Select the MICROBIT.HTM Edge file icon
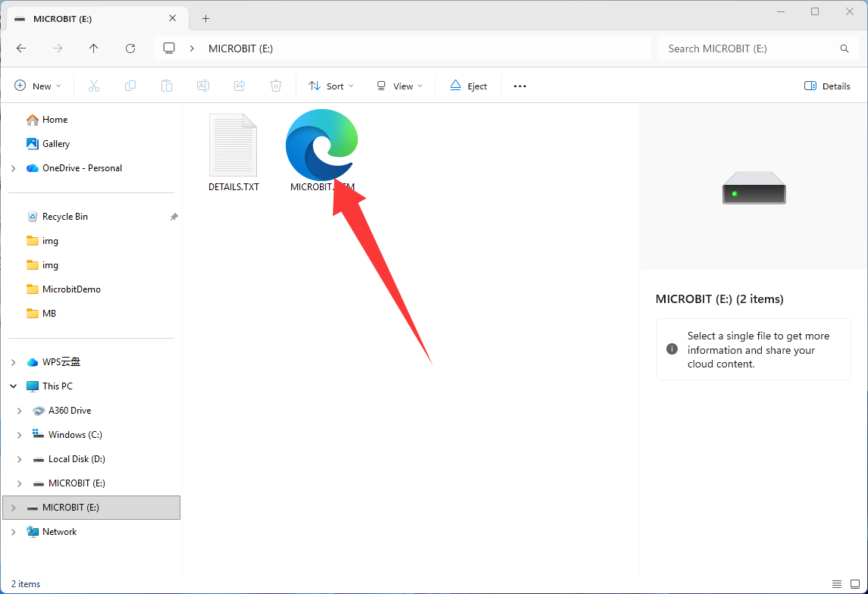 click(321, 145)
